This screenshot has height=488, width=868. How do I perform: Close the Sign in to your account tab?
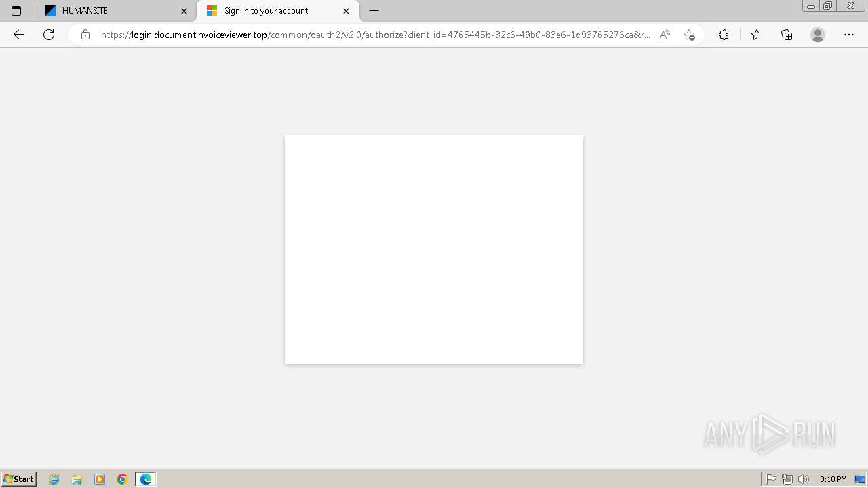(x=347, y=11)
